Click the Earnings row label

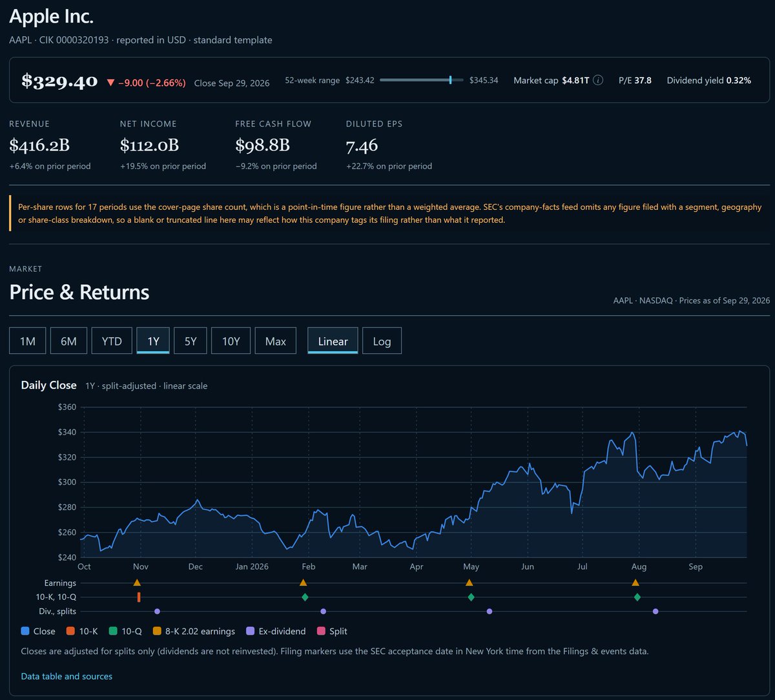click(x=60, y=583)
